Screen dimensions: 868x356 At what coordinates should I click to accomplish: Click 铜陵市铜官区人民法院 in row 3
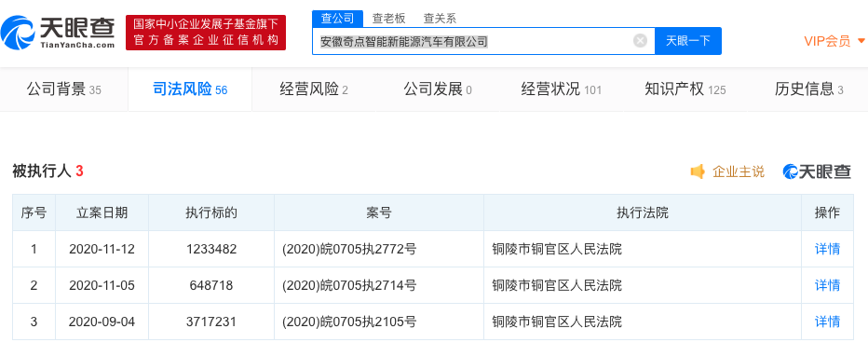tap(557, 322)
